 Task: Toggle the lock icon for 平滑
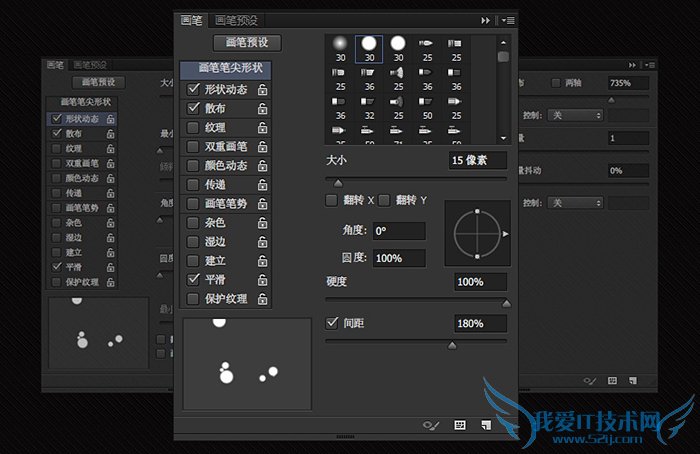[x=262, y=280]
